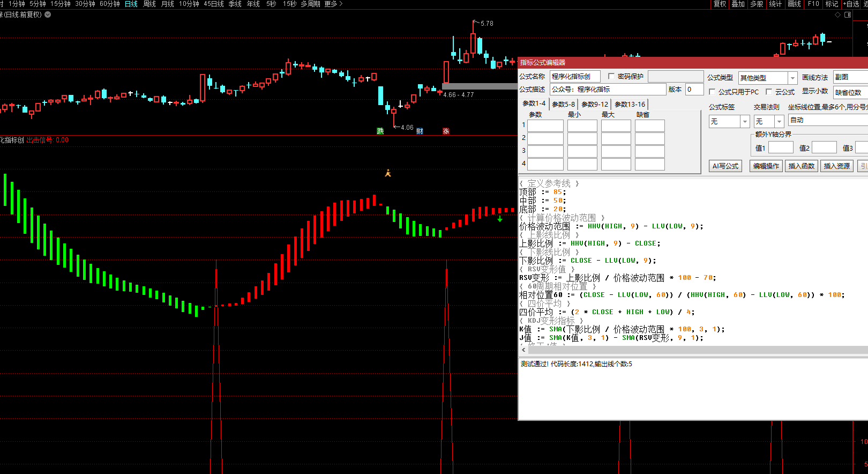Open the 交易法则 dropdown
Image resolution: width=868 pixels, height=474 pixels.
779,122
